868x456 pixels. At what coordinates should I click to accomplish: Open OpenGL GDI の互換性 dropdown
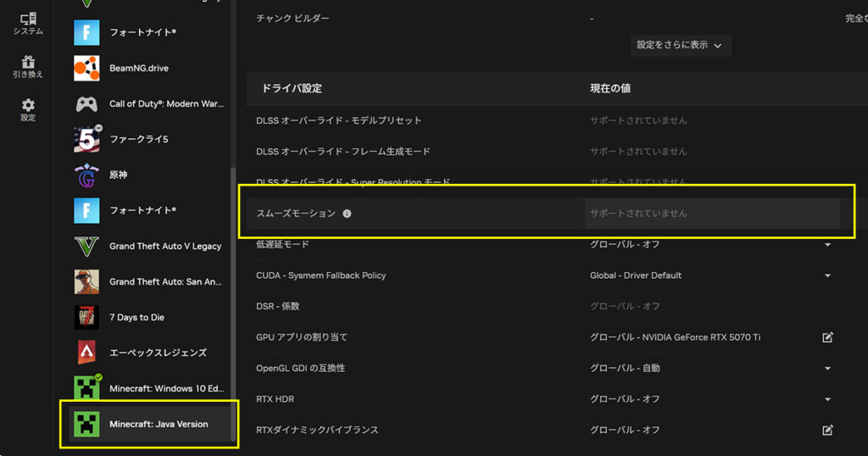827,368
